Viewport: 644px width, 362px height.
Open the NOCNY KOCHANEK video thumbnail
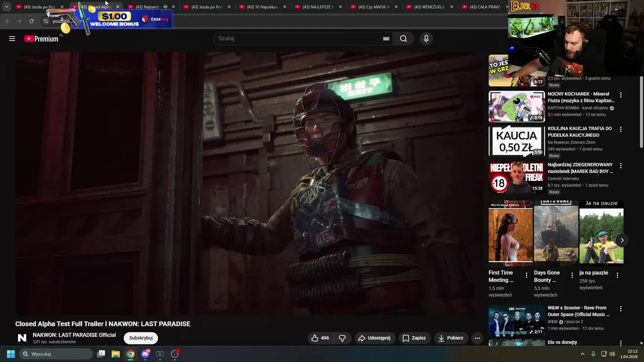click(x=517, y=107)
